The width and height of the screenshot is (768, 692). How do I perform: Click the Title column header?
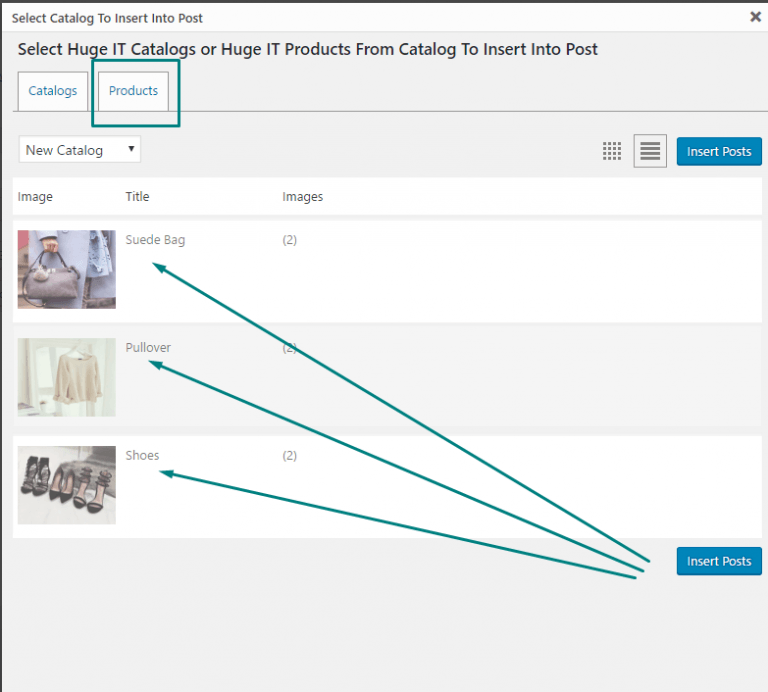point(137,196)
